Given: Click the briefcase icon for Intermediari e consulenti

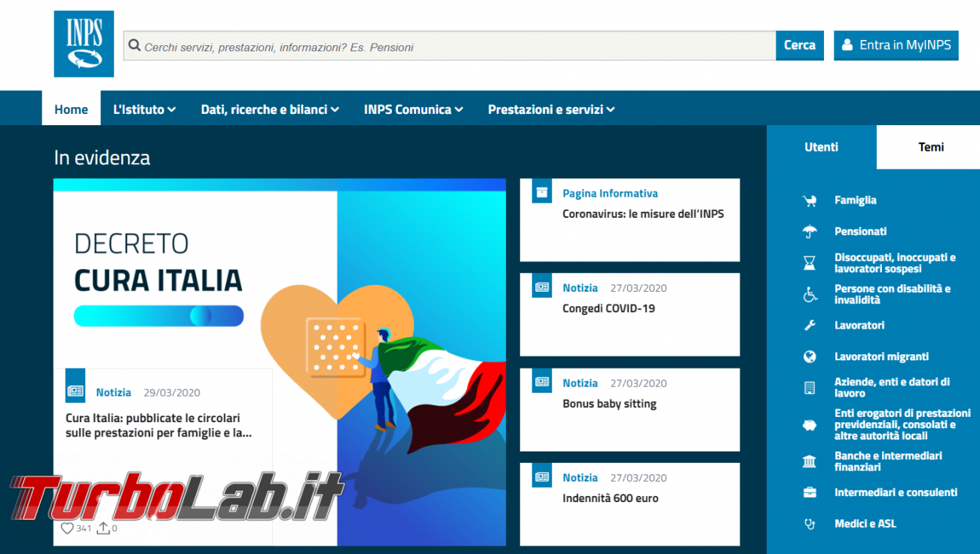Looking at the screenshot, I should click(810, 492).
